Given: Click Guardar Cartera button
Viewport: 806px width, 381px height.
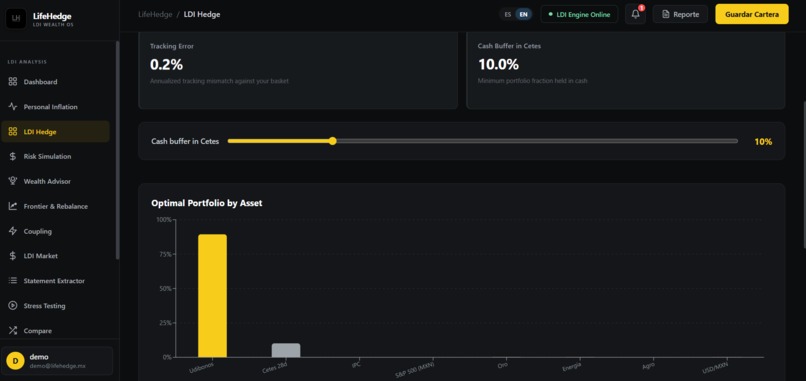Looking at the screenshot, I should [752, 14].
